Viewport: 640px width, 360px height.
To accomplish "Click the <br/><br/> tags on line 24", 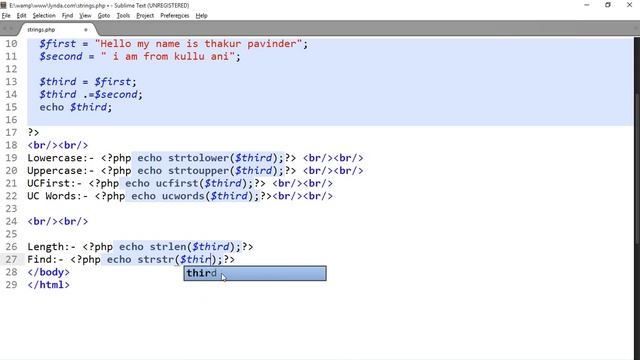I will pos(58,221).
